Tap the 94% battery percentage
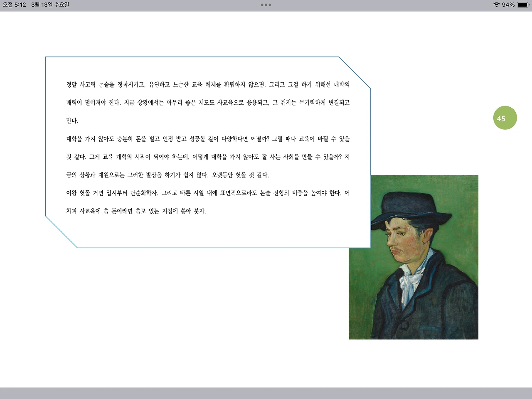Screen dimensions: 532x399 [x=508, y=5]
